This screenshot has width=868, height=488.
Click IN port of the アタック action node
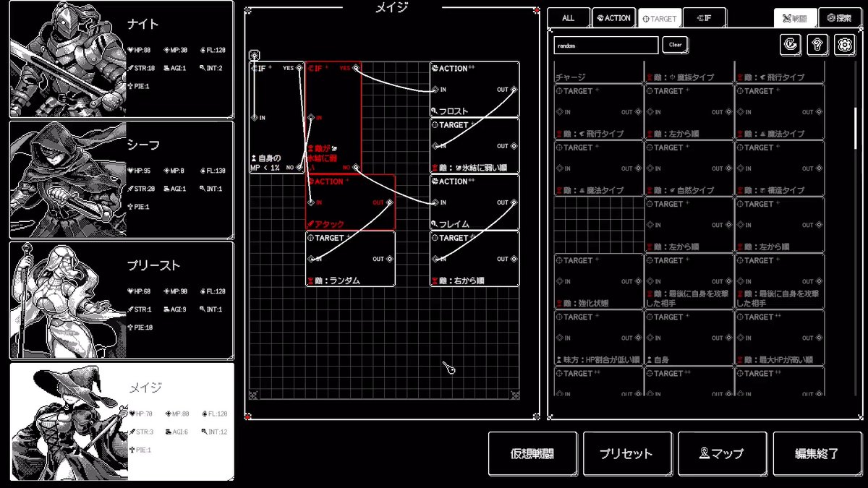point(311,202)
